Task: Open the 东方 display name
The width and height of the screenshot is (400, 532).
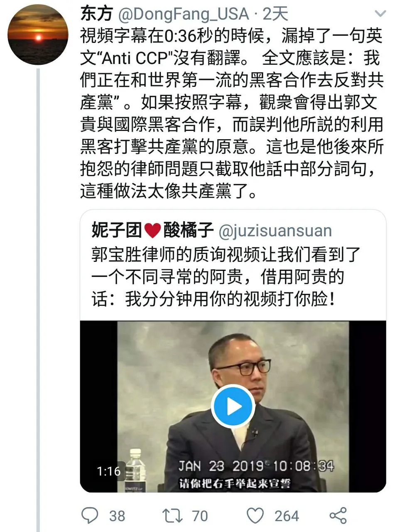Action: pos(97,14)
